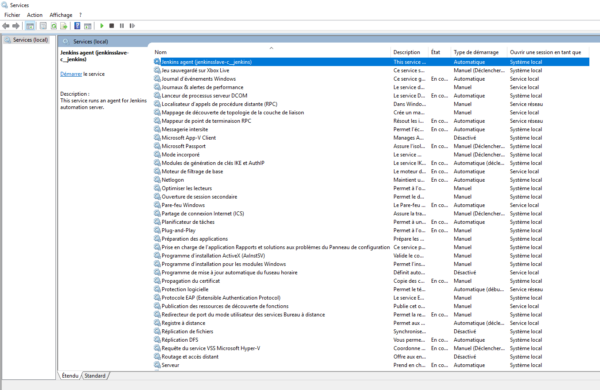The width and height of the screenshot is (600, 390).
Task: Click the Démarrer le service link
Action: pos(71,74)
